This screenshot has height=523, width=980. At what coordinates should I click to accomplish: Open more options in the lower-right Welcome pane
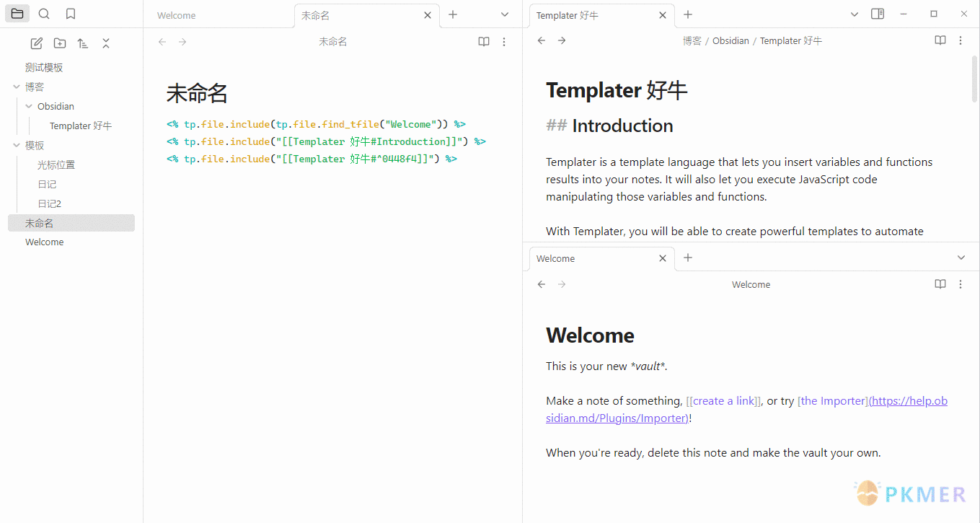pyautogui.click(x=961, y=284)
